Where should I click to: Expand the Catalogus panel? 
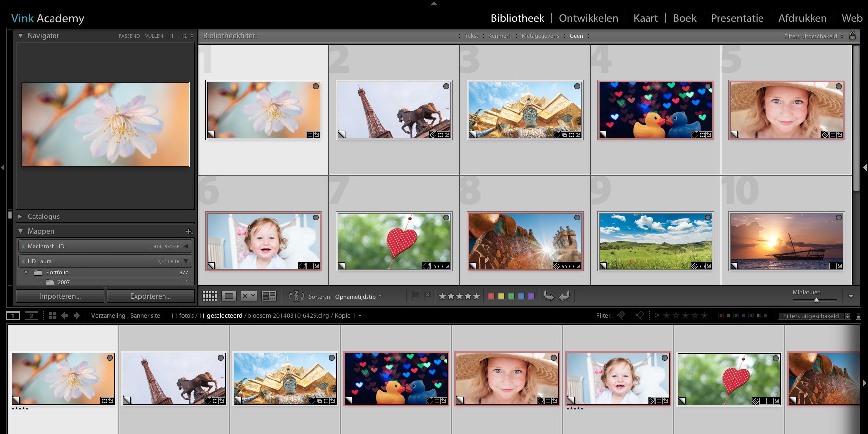click(20, 217)
